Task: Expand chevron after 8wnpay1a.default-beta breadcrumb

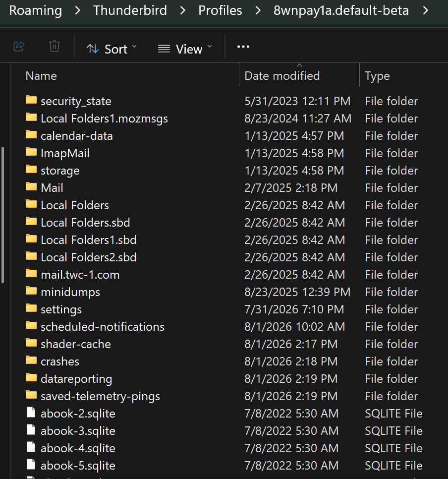Action: 425,11
